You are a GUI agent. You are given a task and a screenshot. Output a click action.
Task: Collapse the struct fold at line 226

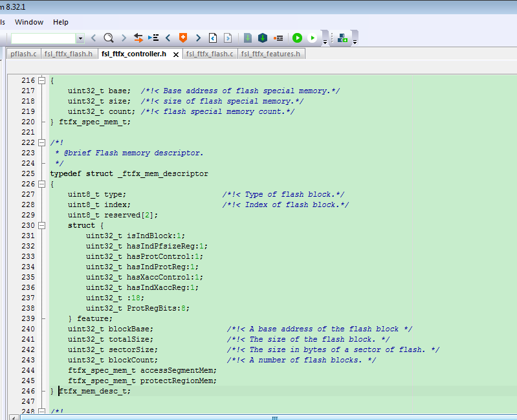coord(42,184)
